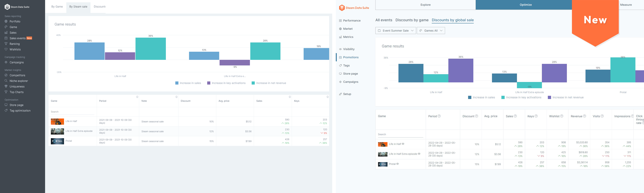The image size is (644, 193).
Task: Open Promotions in the right light sidebar
Action: click(x=350, y=57)
